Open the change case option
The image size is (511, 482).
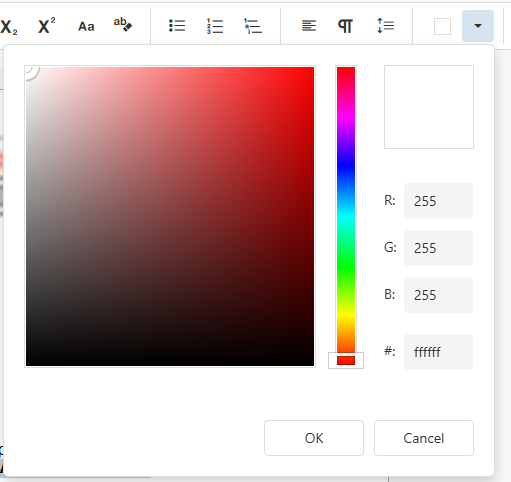(x=86, y=26)
